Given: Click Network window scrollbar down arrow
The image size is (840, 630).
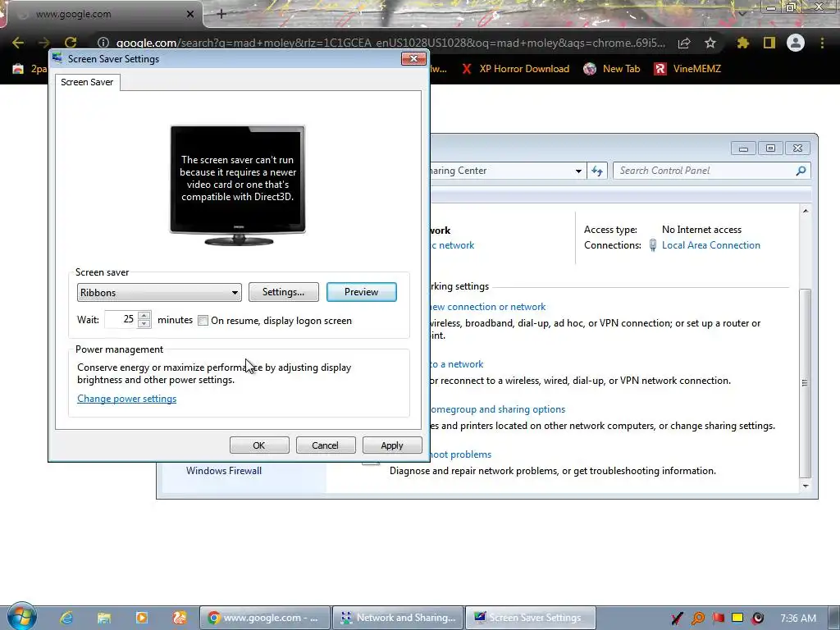Looking at the screenshot, I should [x=806, y=486].
